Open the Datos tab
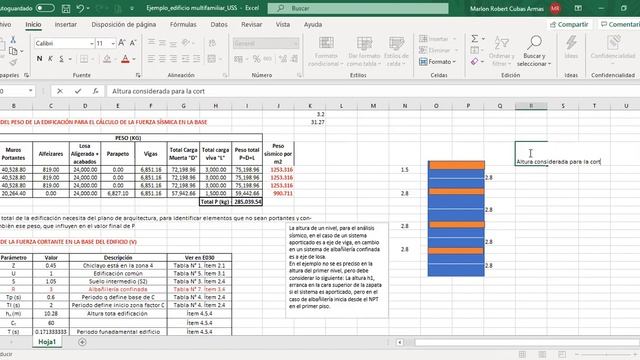Viewport: 640px width, 360px height. [x=219, y=24]
